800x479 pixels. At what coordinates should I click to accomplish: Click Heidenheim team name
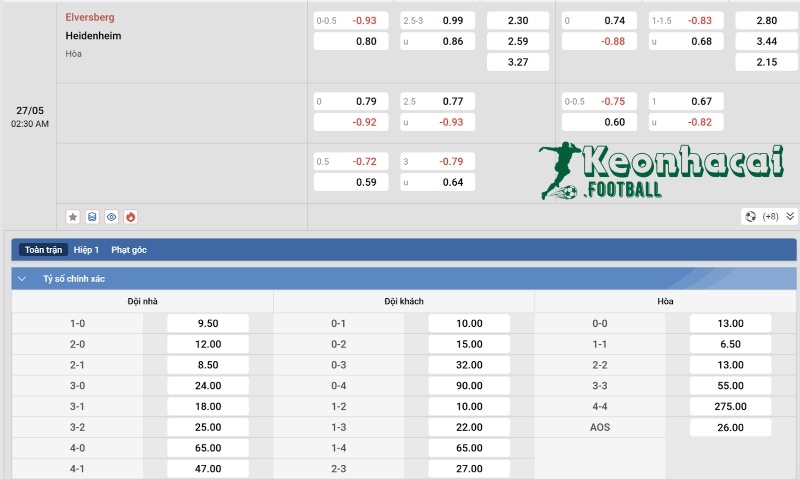[94, 35]
